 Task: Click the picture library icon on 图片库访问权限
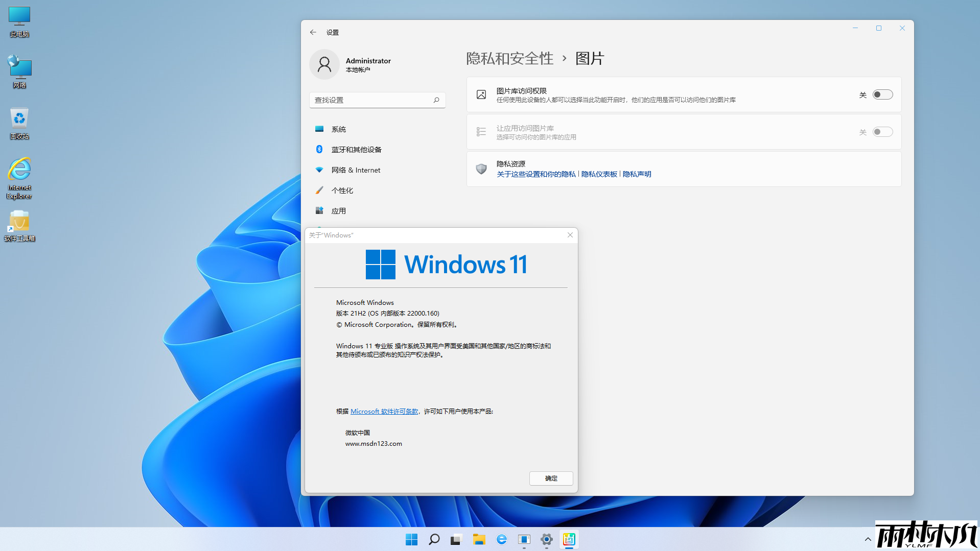(x=481, y=94)
